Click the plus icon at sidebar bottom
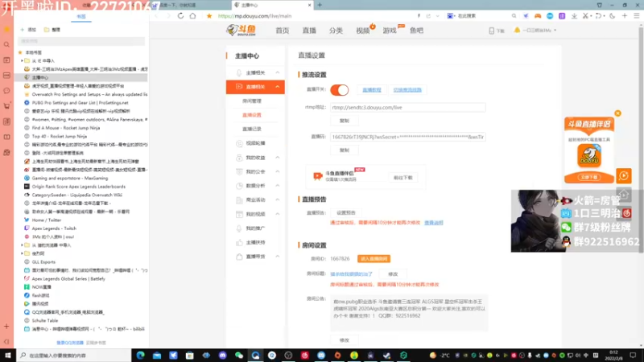Image resolution: width=644 pixels, height=362 pixels. [6, 327]
